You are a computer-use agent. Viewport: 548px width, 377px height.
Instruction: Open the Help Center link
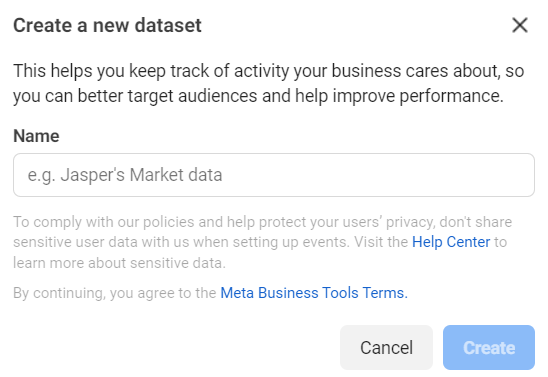[451, 242]
